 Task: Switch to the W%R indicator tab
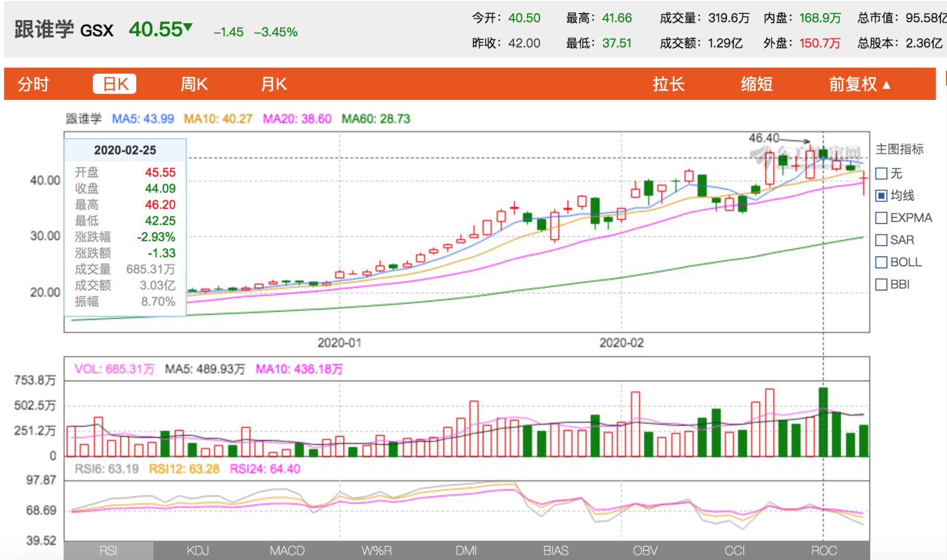(x=377, y=550)
